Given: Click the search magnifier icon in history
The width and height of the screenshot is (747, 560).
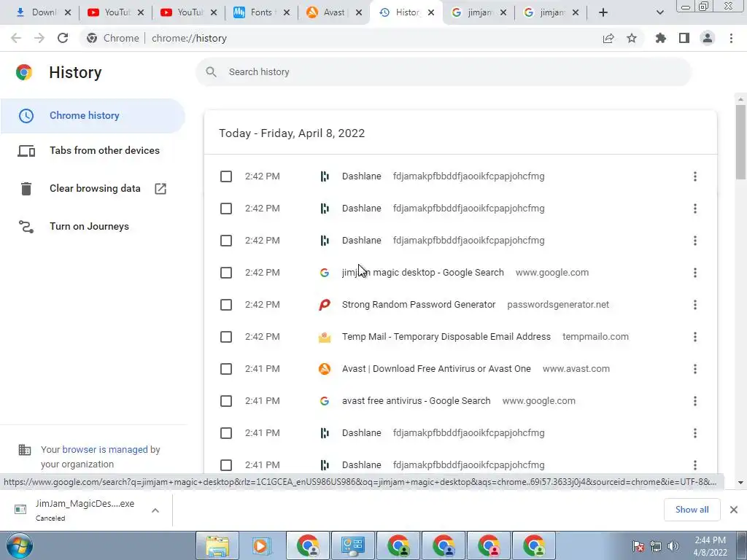Looking at the screenshot, I should pyautogui.click(x=211, y=72).
